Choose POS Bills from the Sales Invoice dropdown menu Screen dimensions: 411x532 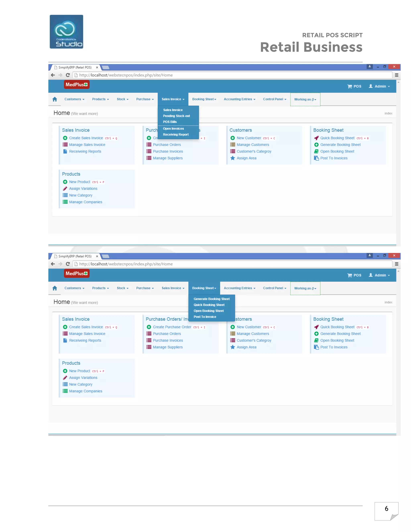tap(170, 122)
